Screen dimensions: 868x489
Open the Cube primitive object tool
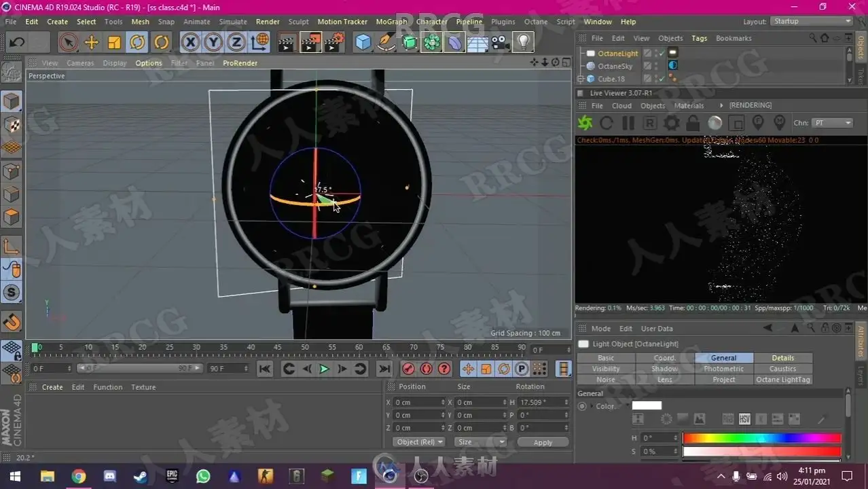click(x=363, y=43)
